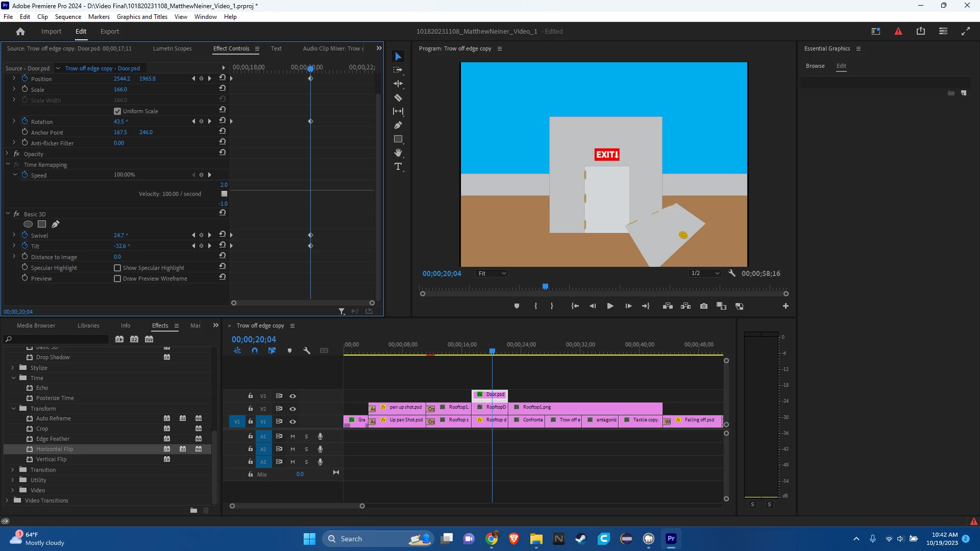Open the Fit zoom level dropdown
980x551 pixels.
pyautogui.click(x=492, y=273)
